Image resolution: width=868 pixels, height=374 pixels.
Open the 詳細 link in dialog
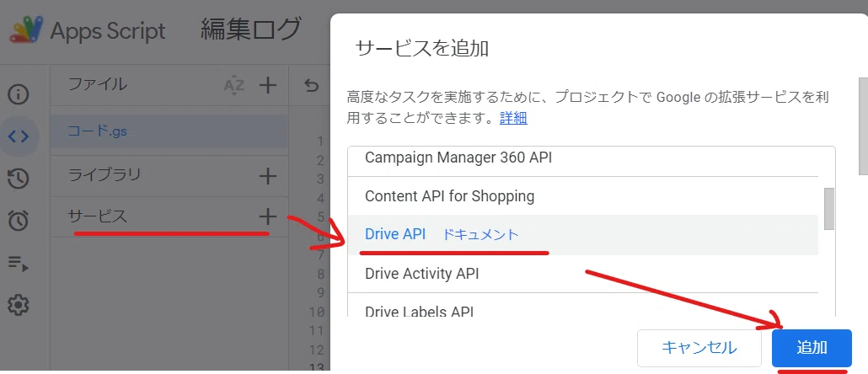click(513, 118)
